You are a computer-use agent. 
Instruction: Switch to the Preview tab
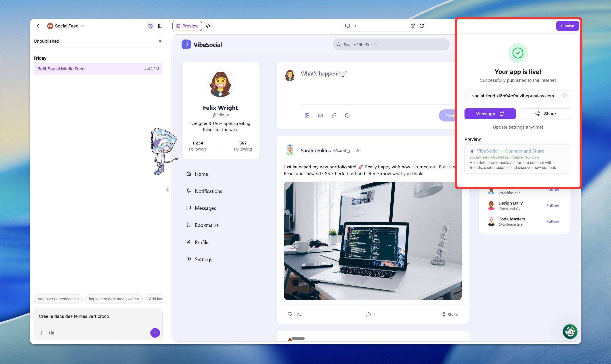click(x=187, y=26)
